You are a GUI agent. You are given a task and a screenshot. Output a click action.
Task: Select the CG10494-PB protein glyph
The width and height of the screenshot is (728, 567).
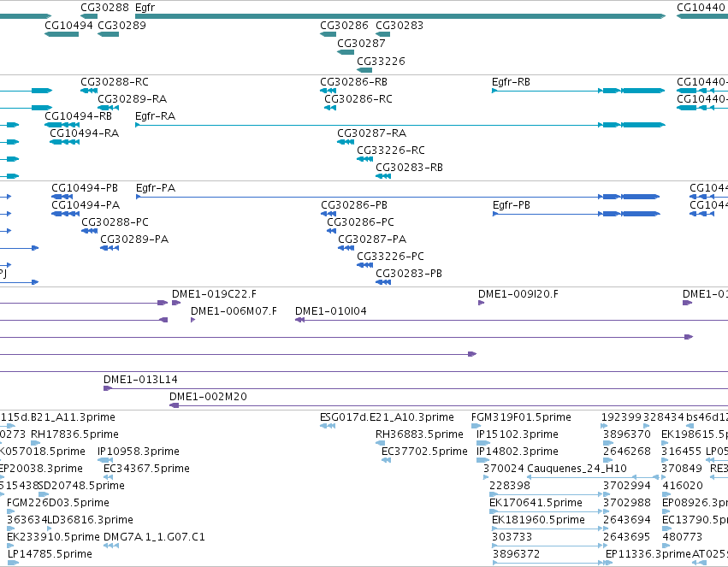point(62,197)
